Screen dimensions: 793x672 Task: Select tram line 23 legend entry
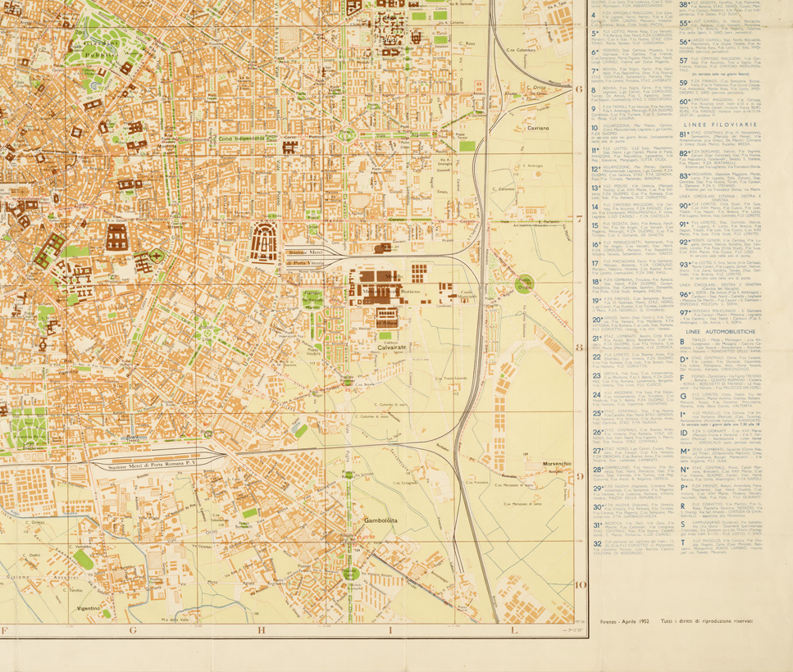[596, 373]
